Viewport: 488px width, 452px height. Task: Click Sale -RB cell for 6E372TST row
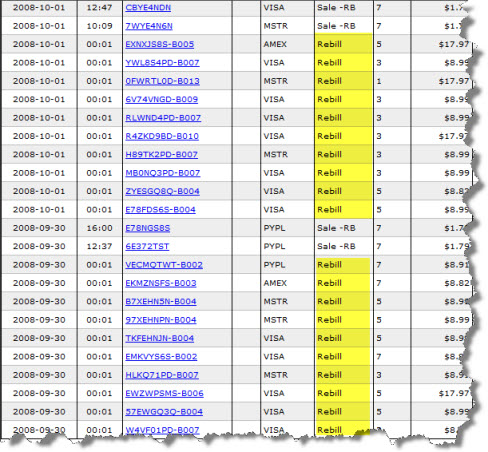pos(344,246)
